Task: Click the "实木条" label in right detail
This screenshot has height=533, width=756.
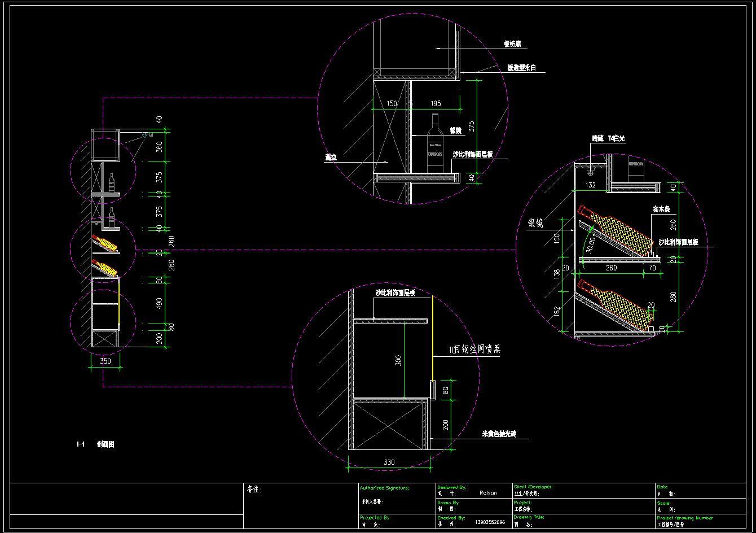Action: pyautogui.click(x=661, y=209)
